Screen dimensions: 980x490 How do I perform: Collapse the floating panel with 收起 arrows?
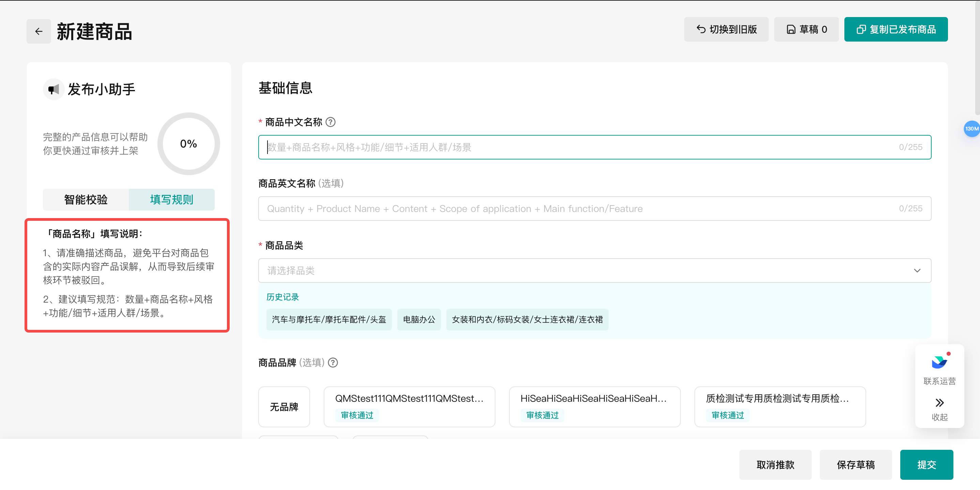(939, 403)
